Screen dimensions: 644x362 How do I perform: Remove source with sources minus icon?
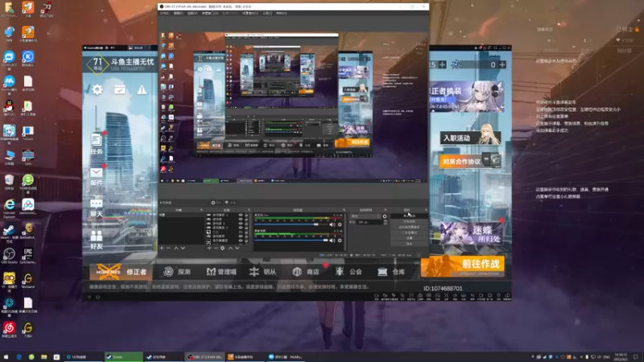point(216,248)
